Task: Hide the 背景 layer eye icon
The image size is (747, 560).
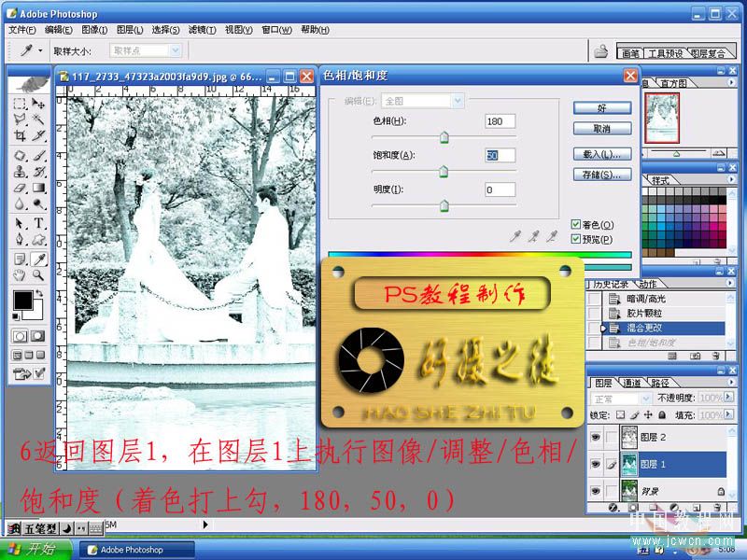Action: pyautogui.click(x=596, y=491)
